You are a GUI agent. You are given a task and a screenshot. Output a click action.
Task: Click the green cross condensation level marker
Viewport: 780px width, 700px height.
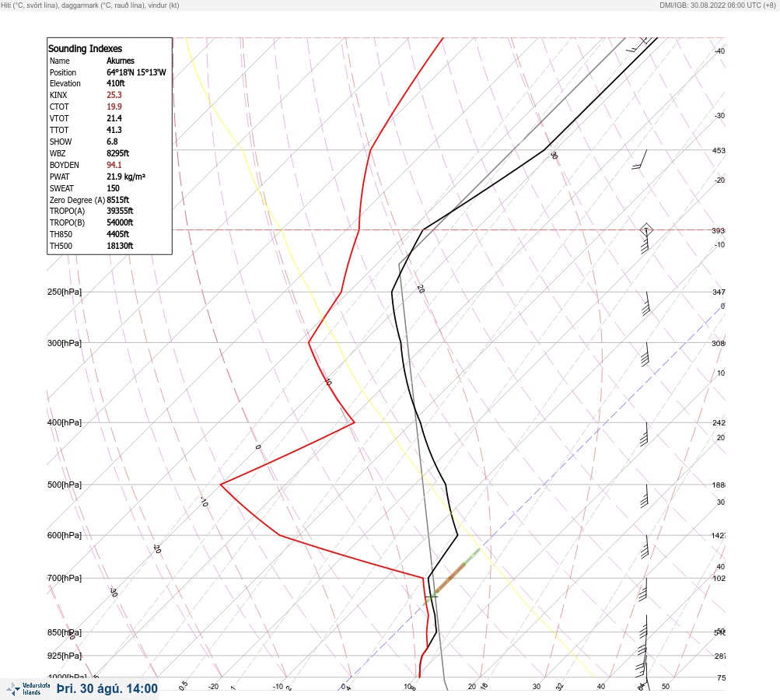432,596
